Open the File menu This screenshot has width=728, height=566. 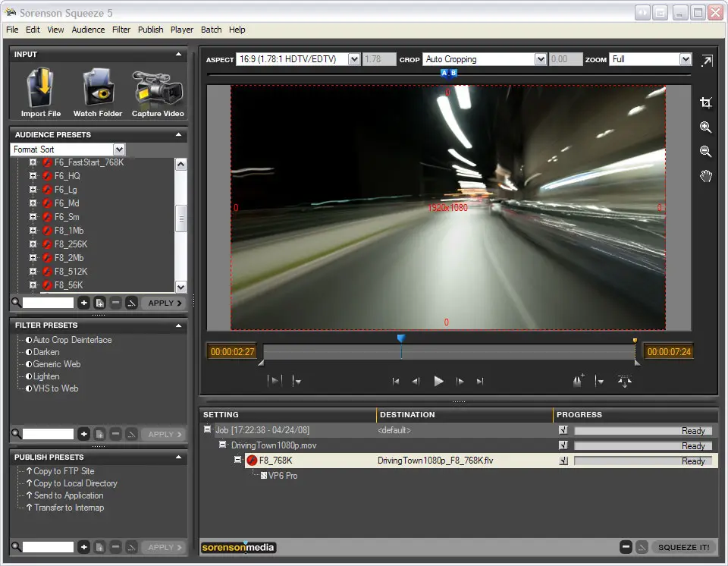coord(12,30)
